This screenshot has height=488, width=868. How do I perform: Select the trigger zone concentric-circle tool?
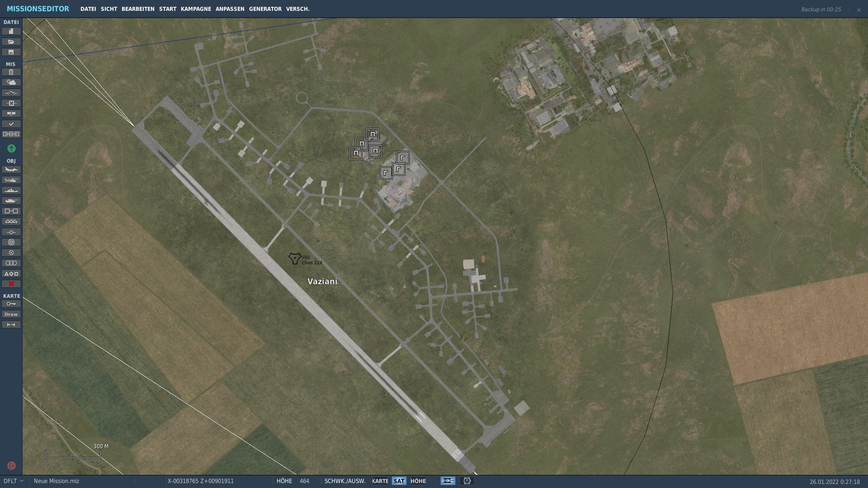tap(11, 243)
